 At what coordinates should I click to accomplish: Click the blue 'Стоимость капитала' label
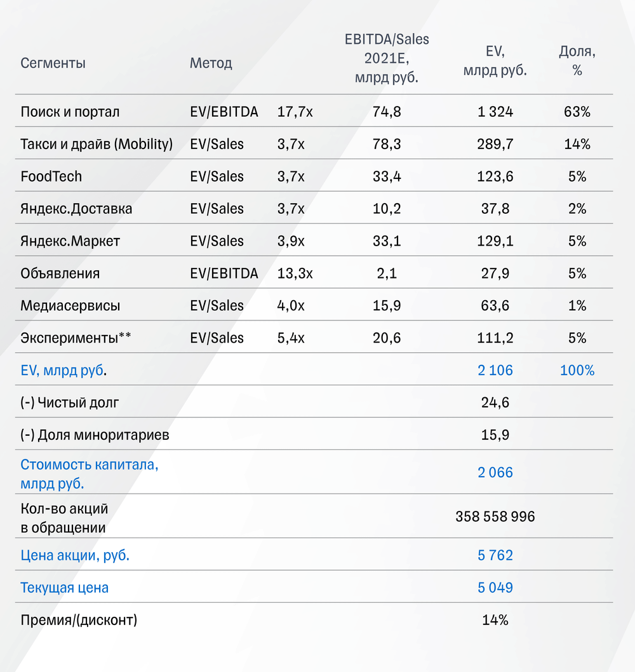point(89,473)
